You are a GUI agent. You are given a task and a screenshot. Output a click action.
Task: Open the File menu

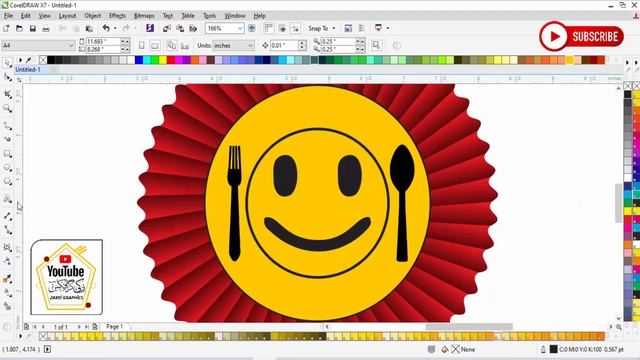click(x=8, y=16)
